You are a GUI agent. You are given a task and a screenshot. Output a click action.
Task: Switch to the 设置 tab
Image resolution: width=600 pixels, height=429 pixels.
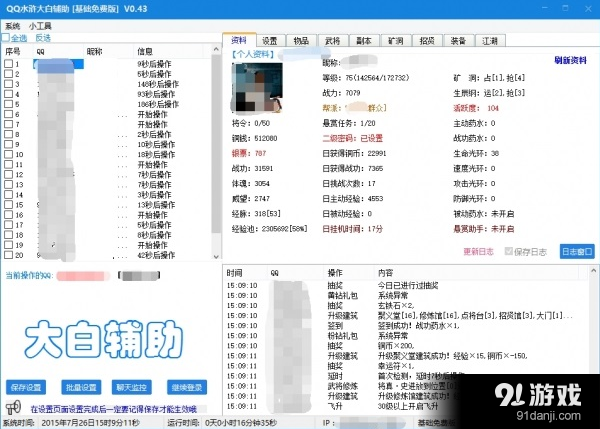270,41
